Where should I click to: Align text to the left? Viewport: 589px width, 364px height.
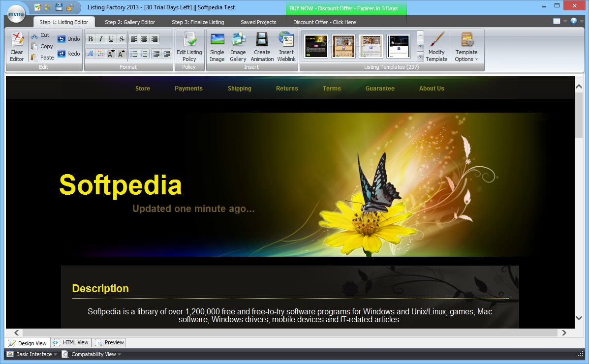coord(134,39)
